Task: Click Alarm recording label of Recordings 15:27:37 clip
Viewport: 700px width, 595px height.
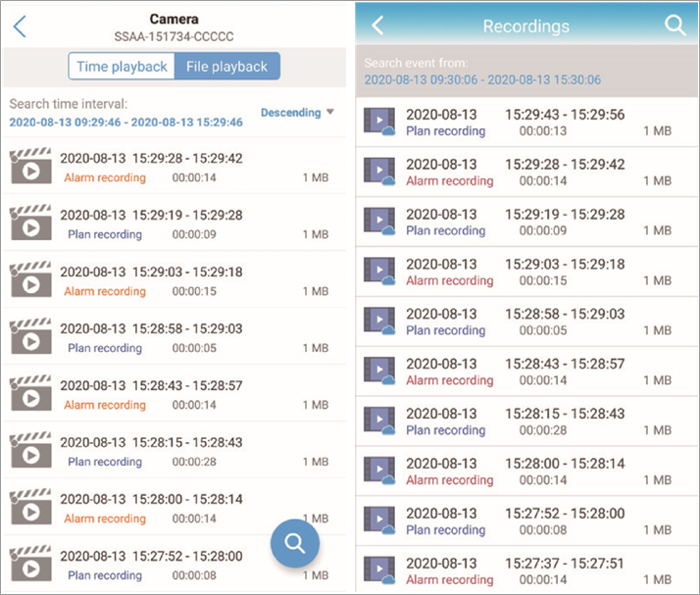Action: [450, 580]
